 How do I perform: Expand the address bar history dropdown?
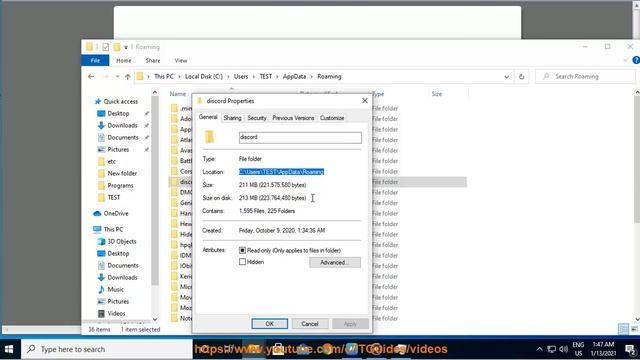507,76
